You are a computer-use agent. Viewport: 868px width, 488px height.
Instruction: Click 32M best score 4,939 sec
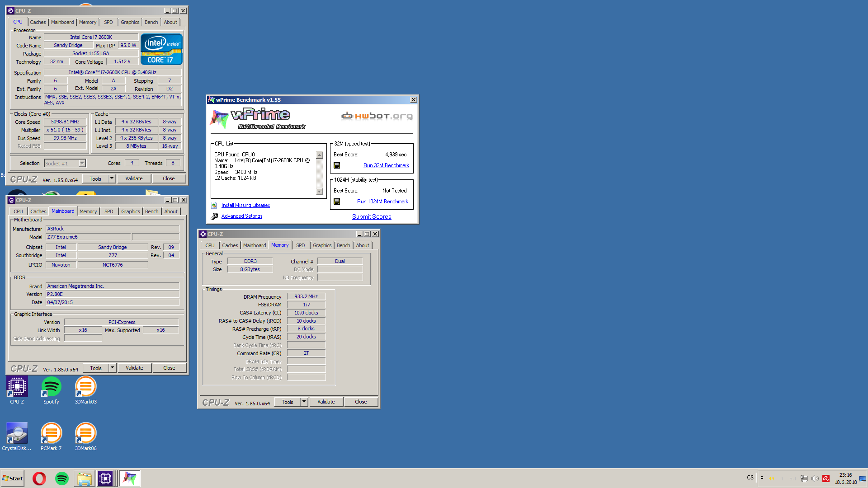(x=396, y=155)
